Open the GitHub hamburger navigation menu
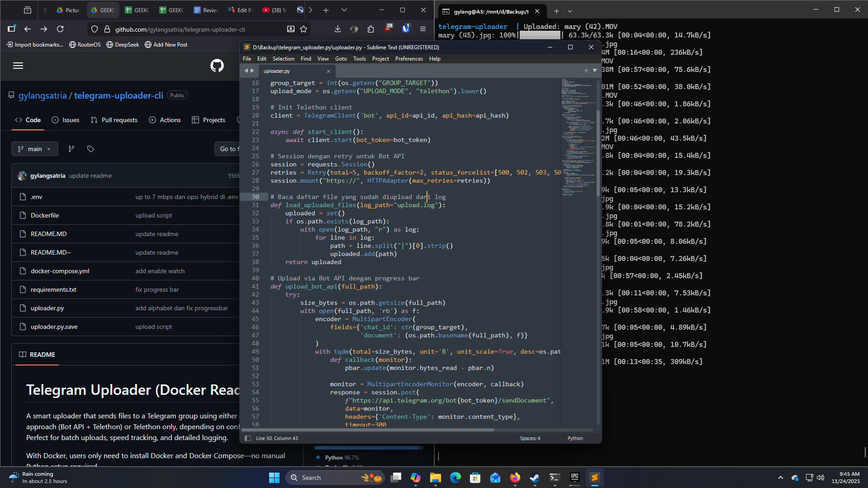The height and width of the screenshot is (488, 868). (18, 66)
